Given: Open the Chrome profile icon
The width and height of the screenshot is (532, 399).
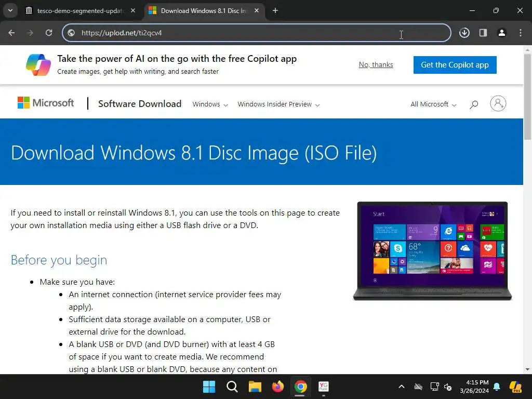Looking at the screenshot, I should (x=502, y=33).
